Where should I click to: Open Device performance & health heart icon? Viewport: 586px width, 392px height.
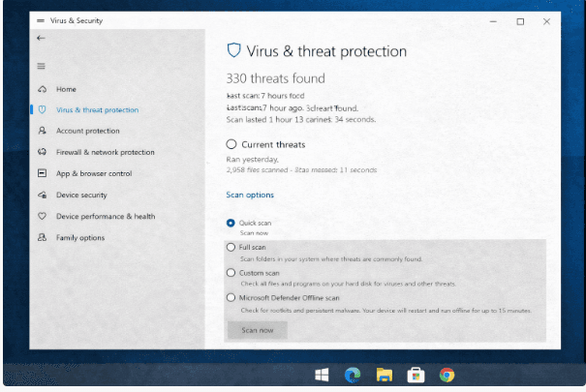(x=42, y=216)
